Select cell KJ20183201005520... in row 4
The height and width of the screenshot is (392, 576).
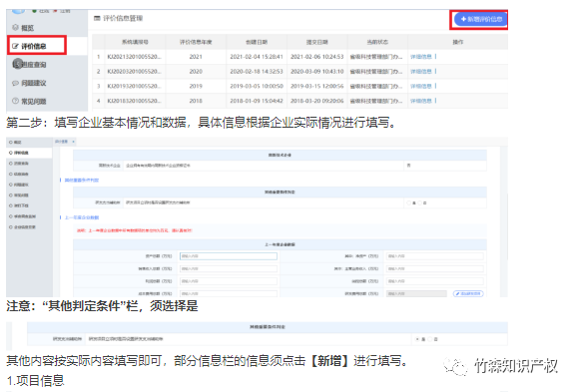135,101
